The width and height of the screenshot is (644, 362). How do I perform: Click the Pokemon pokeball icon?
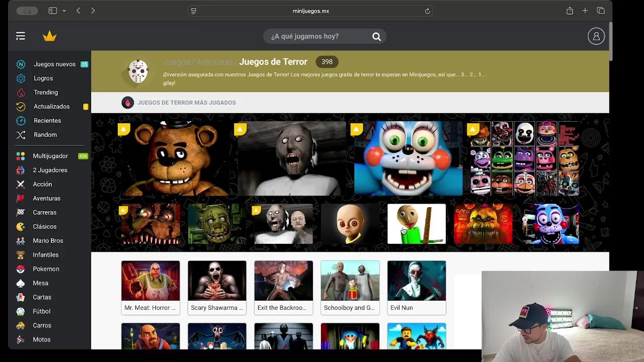(21, 269)
